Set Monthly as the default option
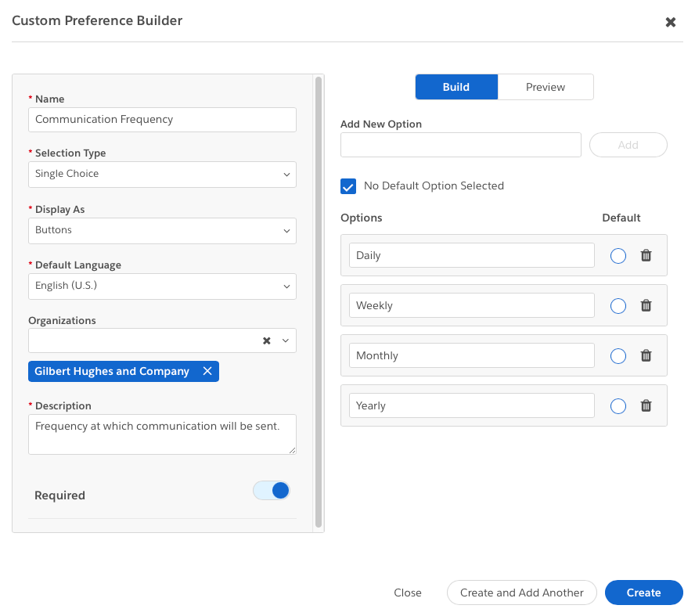The width and height of the screenshot is (695, 616). pyautogui.click(x=618, y=355)
